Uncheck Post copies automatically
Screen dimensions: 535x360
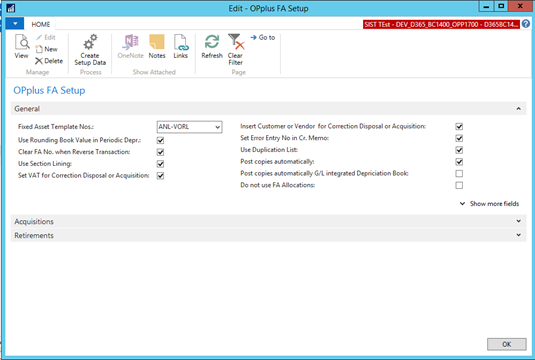click(x=459, y=162)
